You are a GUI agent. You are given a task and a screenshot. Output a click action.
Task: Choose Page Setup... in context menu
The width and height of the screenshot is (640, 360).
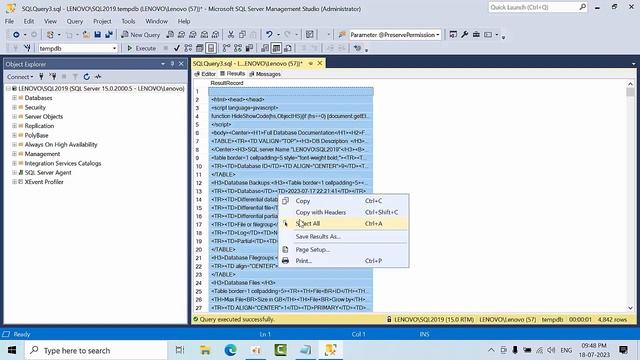[x=343, y=249]
